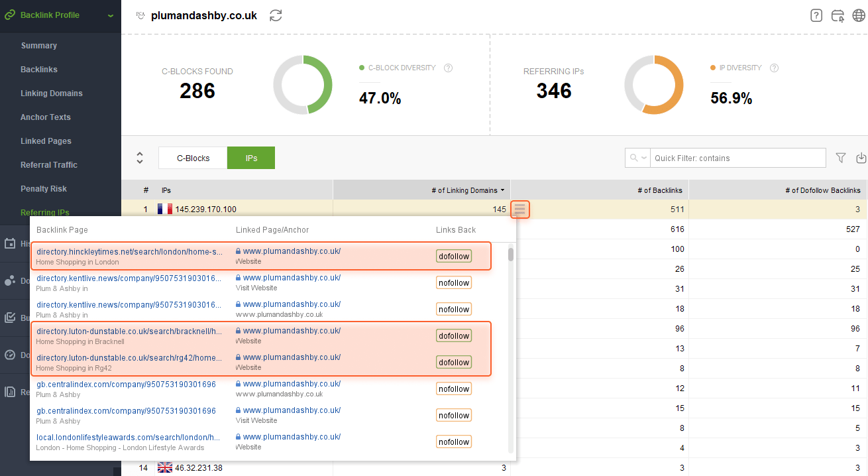Open directory.hinckleytimes.net backlink page link

130,251
